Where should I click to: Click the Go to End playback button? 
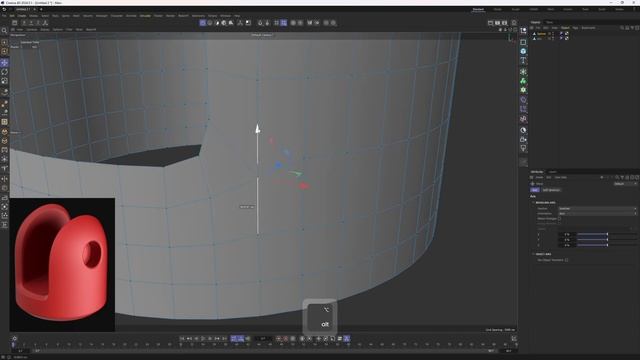(x=224, y=339)
